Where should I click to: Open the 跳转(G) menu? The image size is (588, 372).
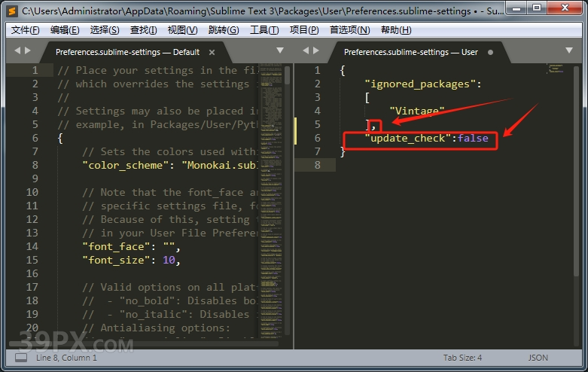tap(224, 30)
